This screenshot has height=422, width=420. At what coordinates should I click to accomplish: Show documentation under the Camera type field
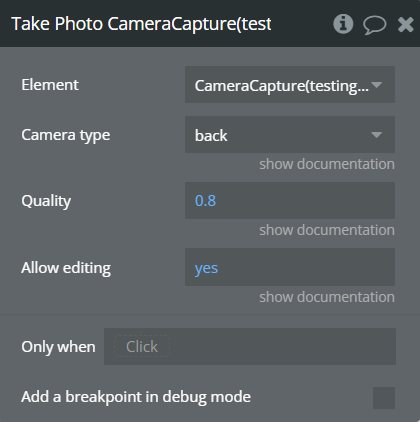click(327, 164)
